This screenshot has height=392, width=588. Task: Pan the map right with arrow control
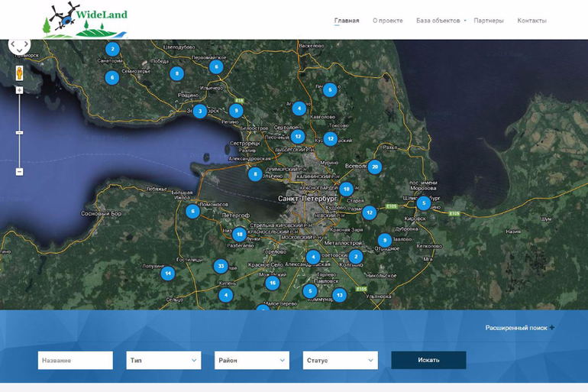point(26,44)
